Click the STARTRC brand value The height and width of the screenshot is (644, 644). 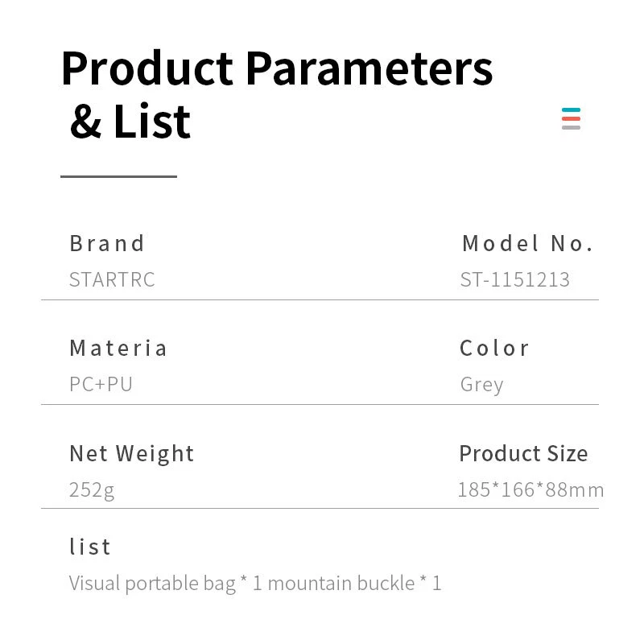point(112,279)
